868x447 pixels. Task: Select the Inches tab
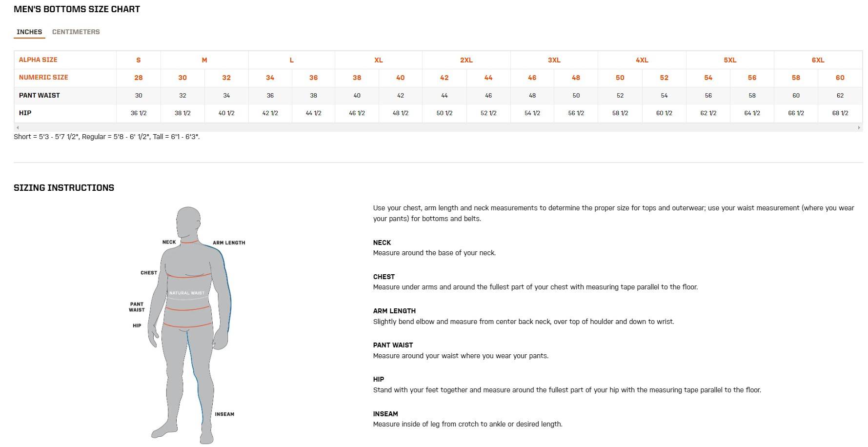[29, 32]
